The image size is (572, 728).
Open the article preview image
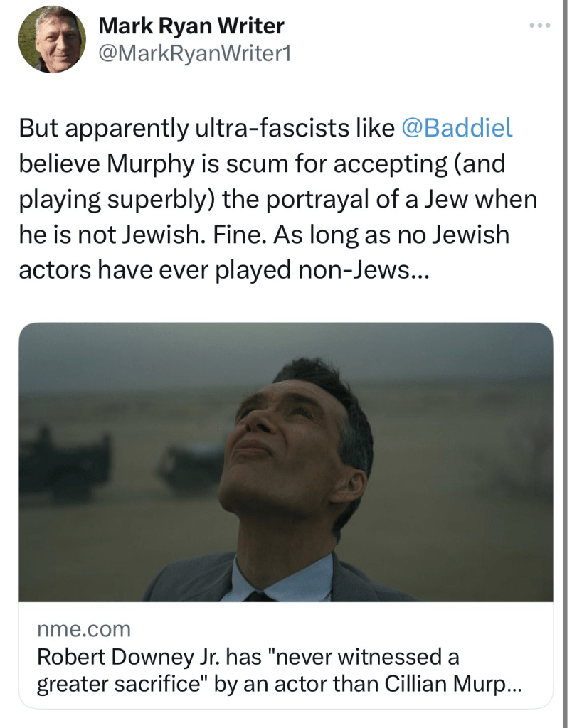pyautogui.click(x=285, y=462)
